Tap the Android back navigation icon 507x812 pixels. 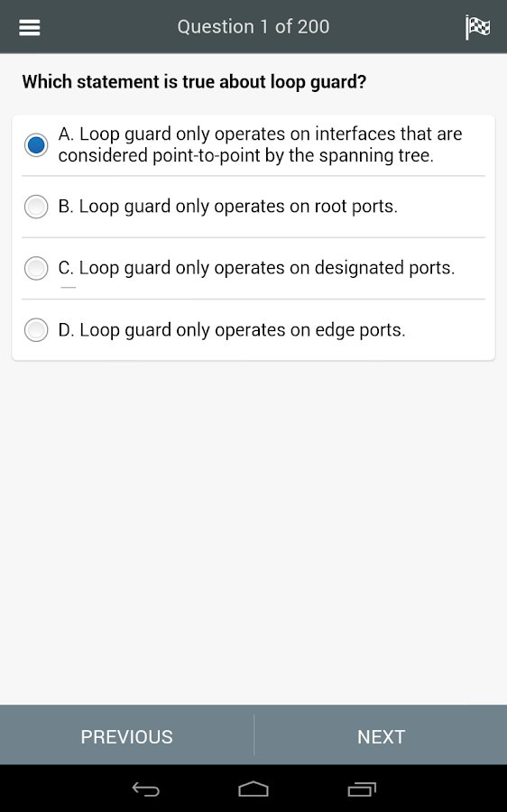145,789
